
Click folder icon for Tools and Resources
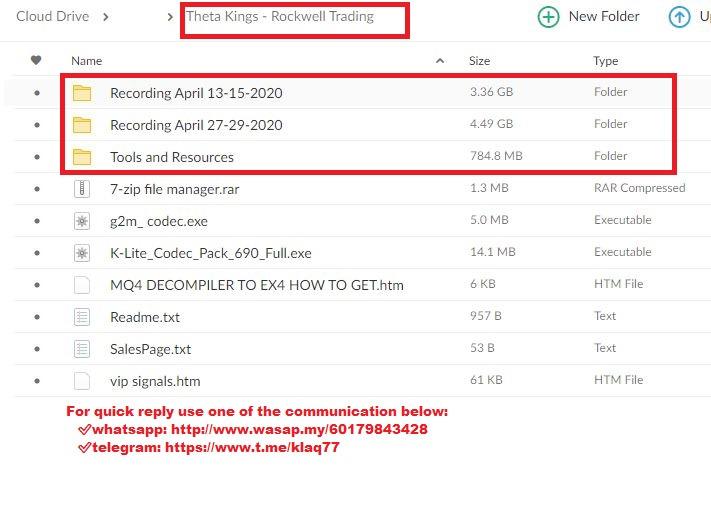coord(82,157)
